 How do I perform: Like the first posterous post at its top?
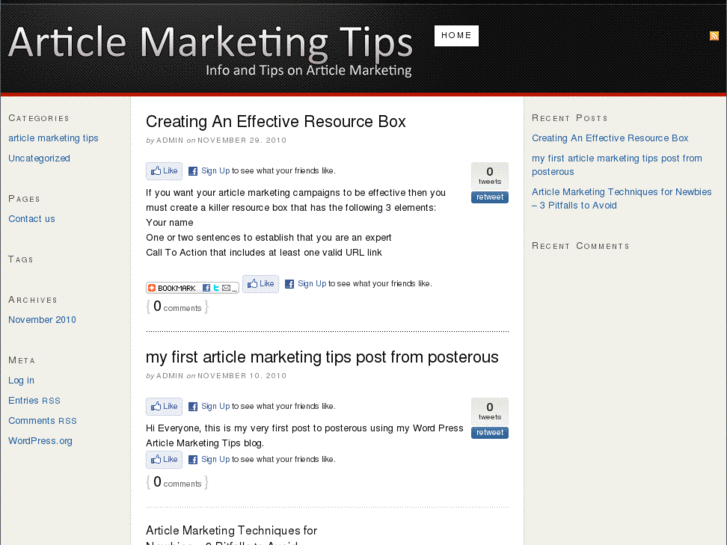164,407
